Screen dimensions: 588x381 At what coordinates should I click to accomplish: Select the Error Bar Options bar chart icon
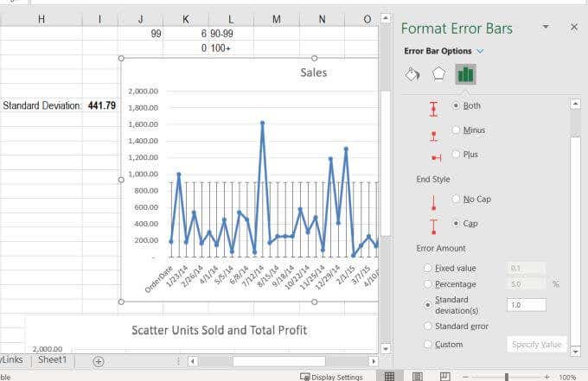point(465,74)
